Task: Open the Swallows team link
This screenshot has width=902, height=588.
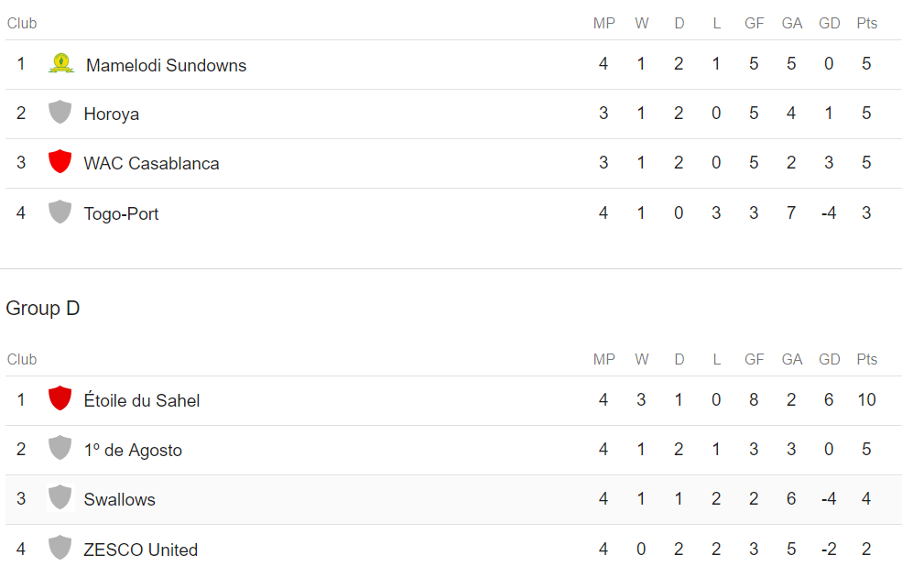Action: 119,500
